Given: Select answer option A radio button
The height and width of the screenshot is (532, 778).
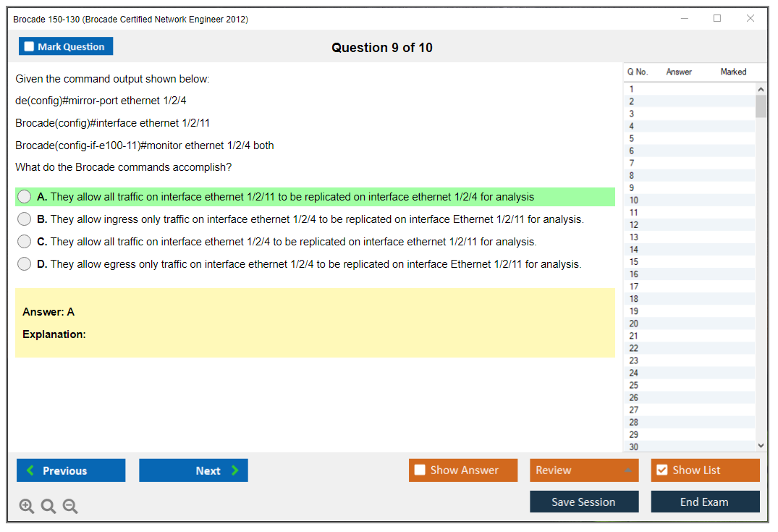Looking at the screenshot, I should tap(25, 197).
